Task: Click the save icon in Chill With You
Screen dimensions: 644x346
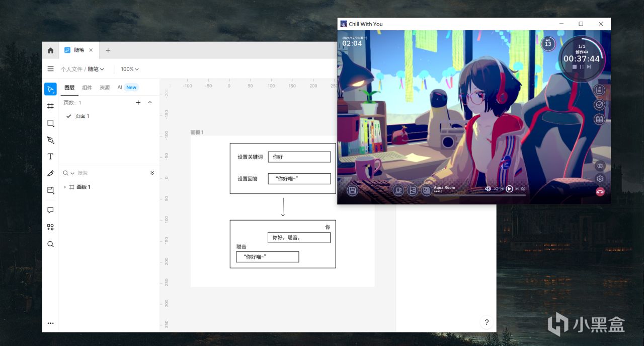Action: 352,190
